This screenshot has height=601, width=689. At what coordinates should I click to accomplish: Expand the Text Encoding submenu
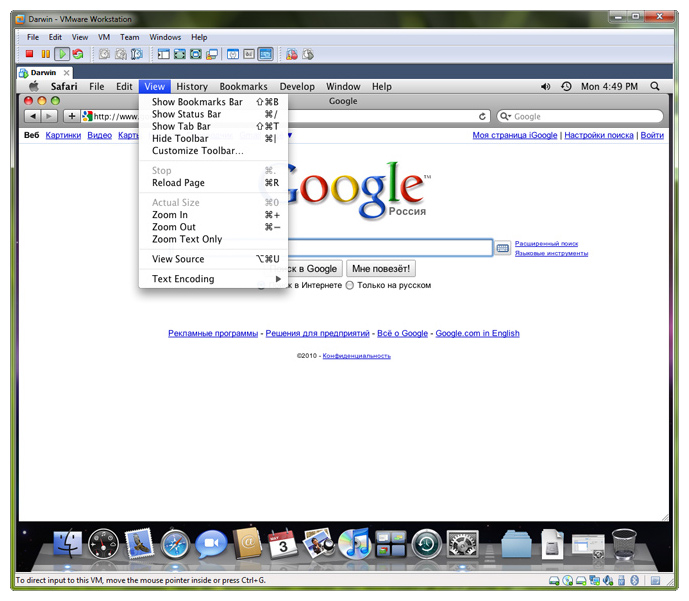[214, 279]
